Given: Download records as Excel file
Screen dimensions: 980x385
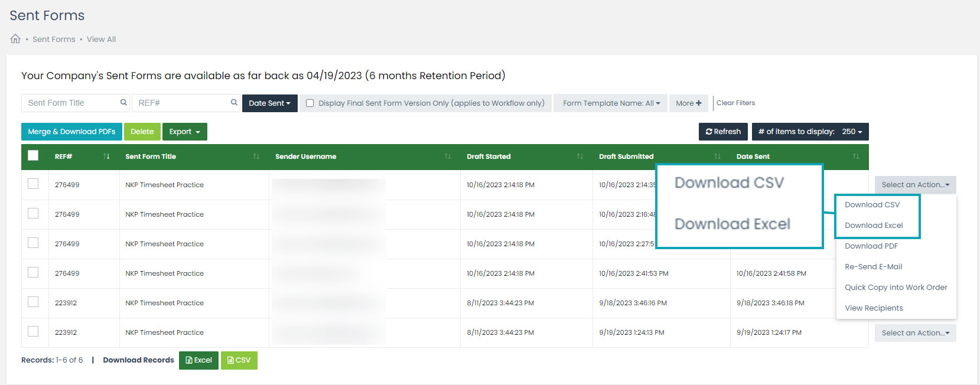Looking at the screenshot, I should pyautogui.click(x=198, y=360).
